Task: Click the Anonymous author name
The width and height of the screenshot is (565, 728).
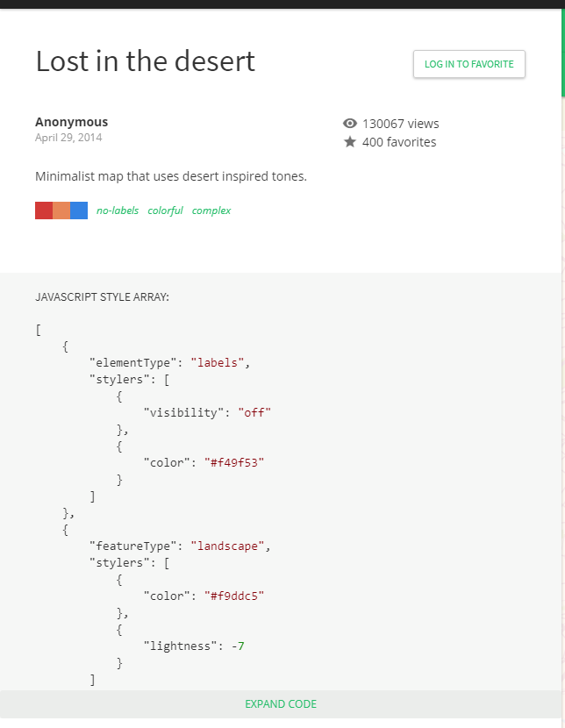Action: click(72, 122)
